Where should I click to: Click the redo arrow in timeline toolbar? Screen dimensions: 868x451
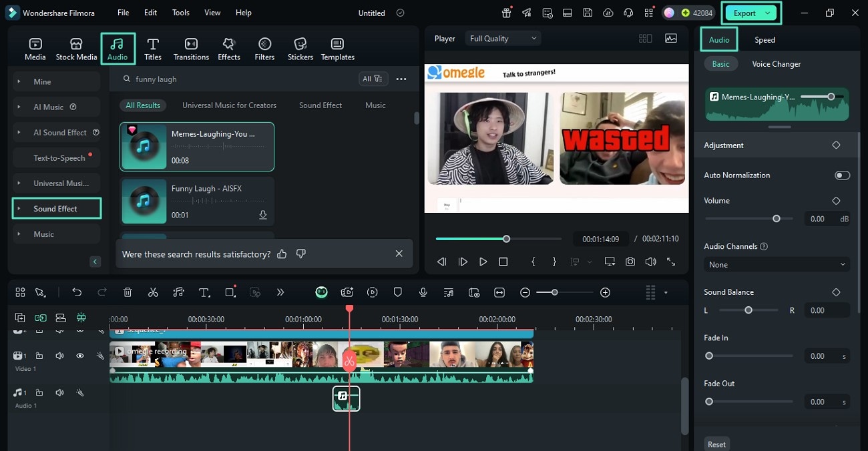[x=102, y=292]
